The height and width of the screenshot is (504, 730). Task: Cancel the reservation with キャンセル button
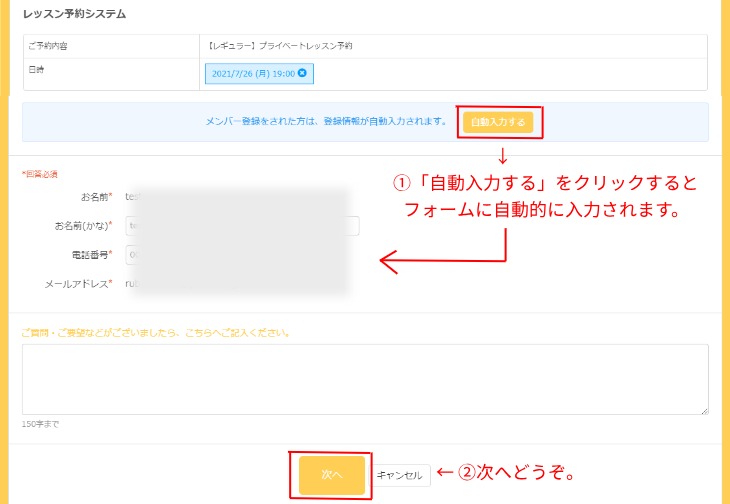[x=400, y=475]
